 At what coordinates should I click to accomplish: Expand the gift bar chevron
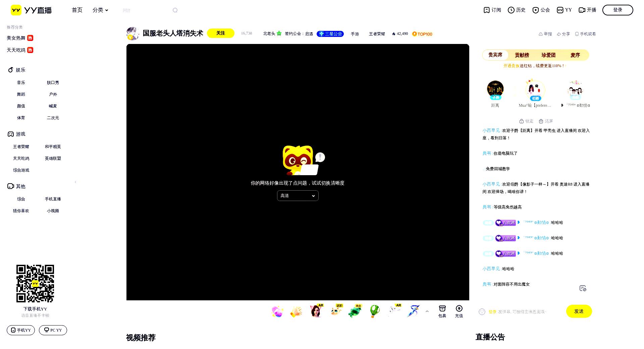[x=427, y=311]
